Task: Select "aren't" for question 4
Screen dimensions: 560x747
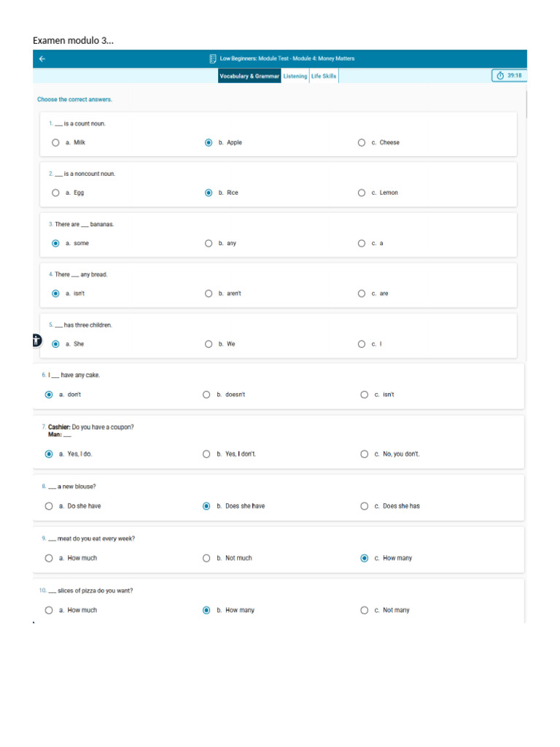Action: point(209,294)
